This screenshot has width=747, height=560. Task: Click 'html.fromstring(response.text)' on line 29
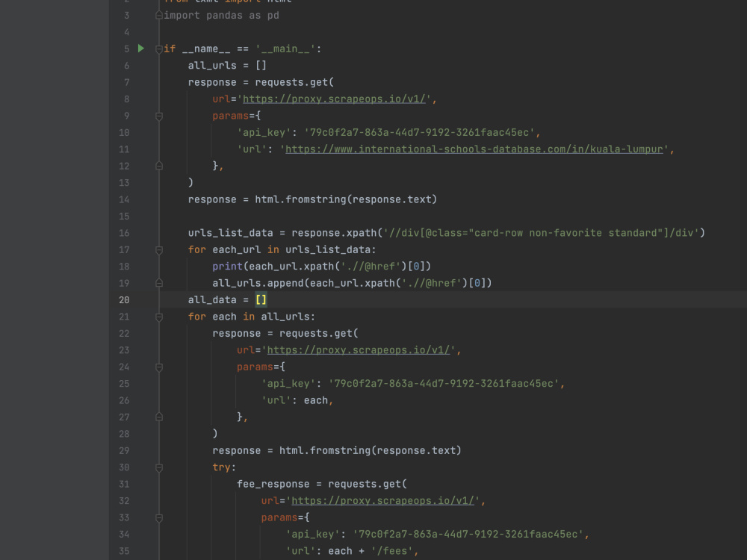click(371, 450)
